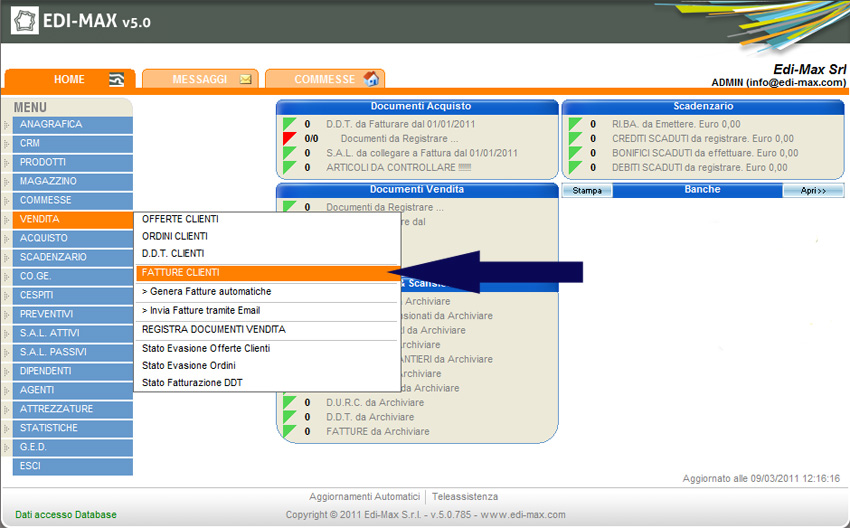The width and height of the screenshot is (850, 528).
Task: Choose Genera Fatture automatiche menu entry
Action: [x=206, y=291]
